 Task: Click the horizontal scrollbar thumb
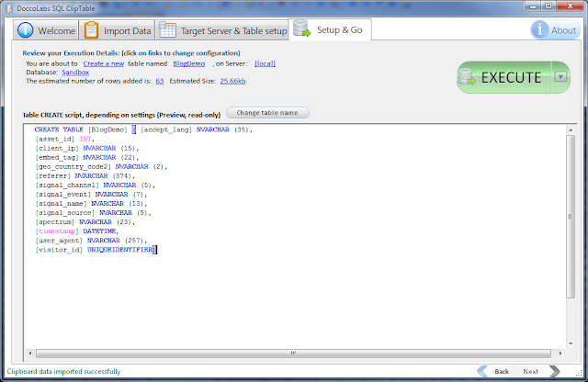pyautogui.click(x=294, y=354)
